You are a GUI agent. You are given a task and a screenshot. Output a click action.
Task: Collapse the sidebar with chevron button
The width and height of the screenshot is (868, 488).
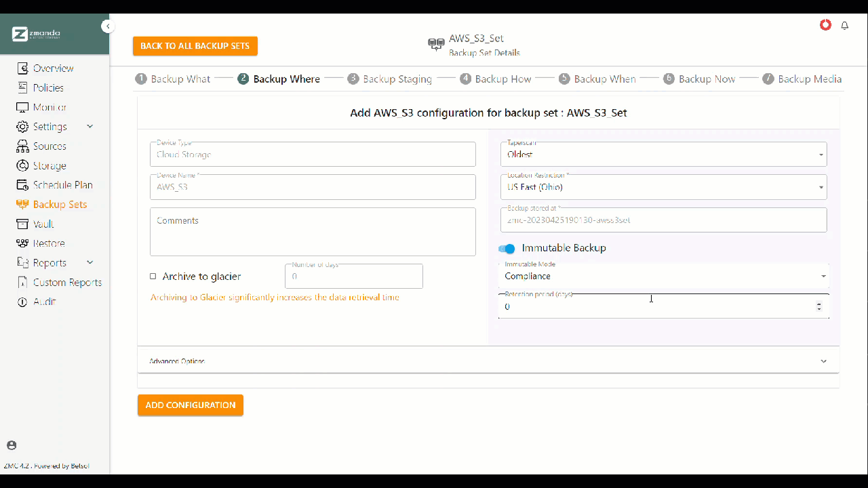(108, 26)
